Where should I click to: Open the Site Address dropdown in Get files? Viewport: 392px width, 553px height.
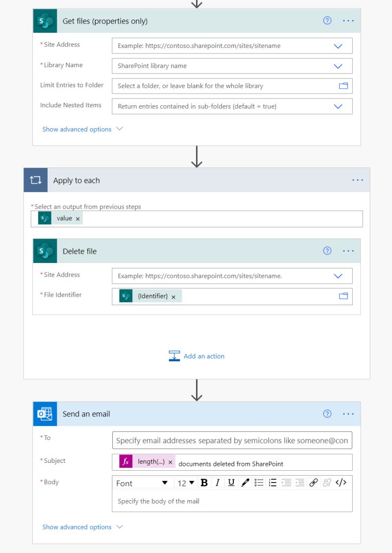338,46
